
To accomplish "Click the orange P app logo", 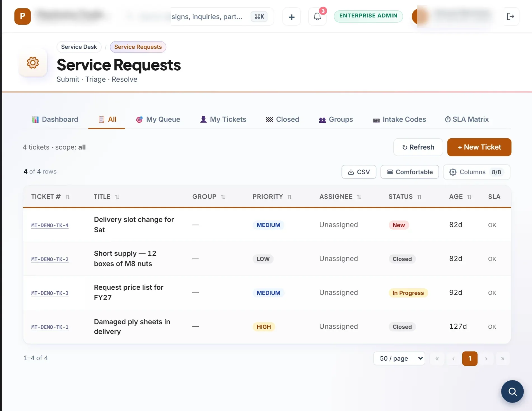I will (x=22, y=16).
